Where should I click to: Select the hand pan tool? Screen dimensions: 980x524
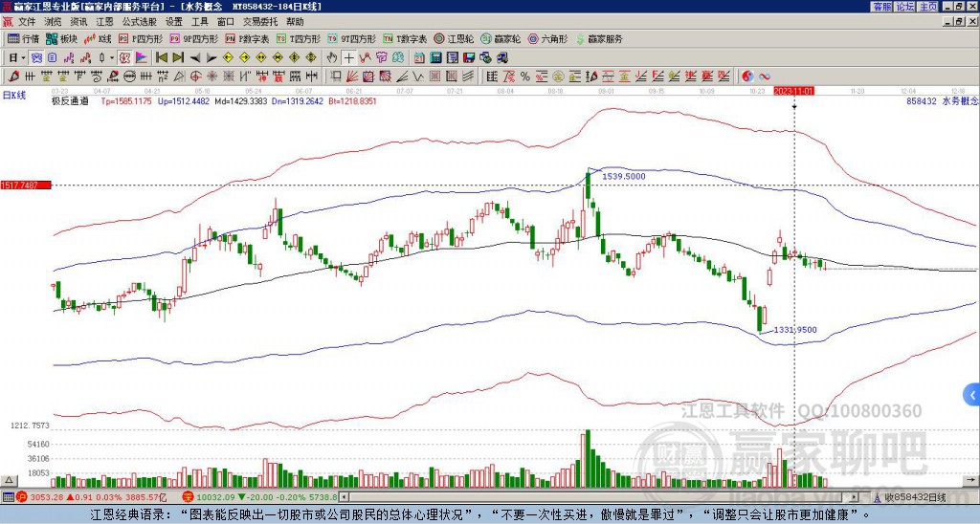(332, 58)
